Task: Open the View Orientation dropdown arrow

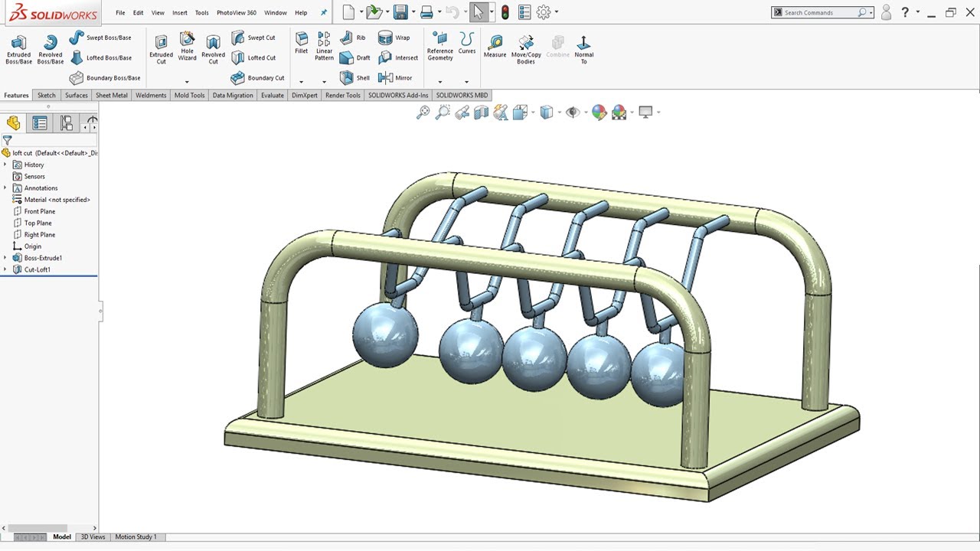Action: [534, 112]
